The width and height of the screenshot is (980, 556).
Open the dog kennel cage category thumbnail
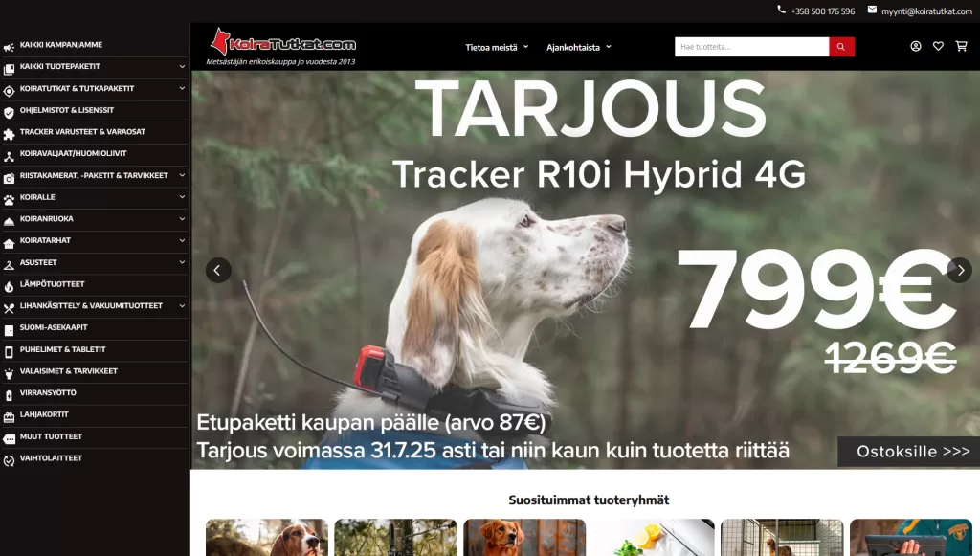pyautogui.click(x=782, y=537)
